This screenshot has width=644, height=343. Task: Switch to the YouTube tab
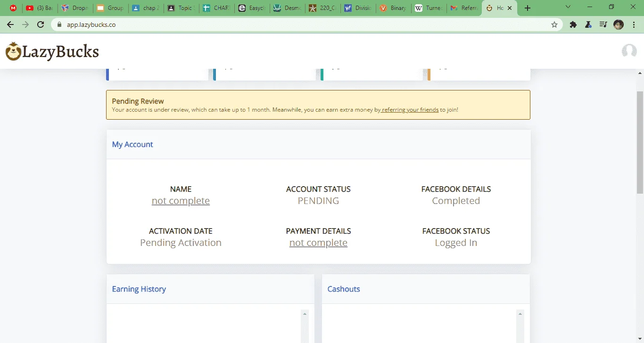39,8
